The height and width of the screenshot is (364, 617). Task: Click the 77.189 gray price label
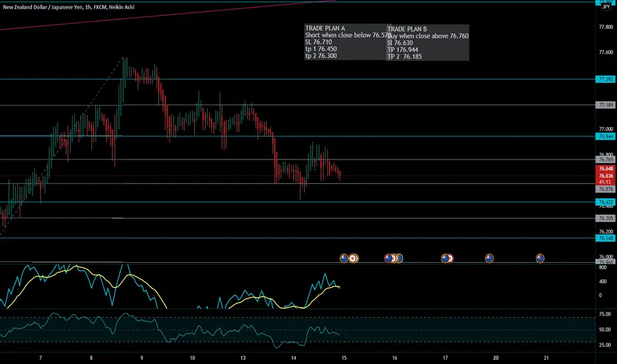point(606,105)
